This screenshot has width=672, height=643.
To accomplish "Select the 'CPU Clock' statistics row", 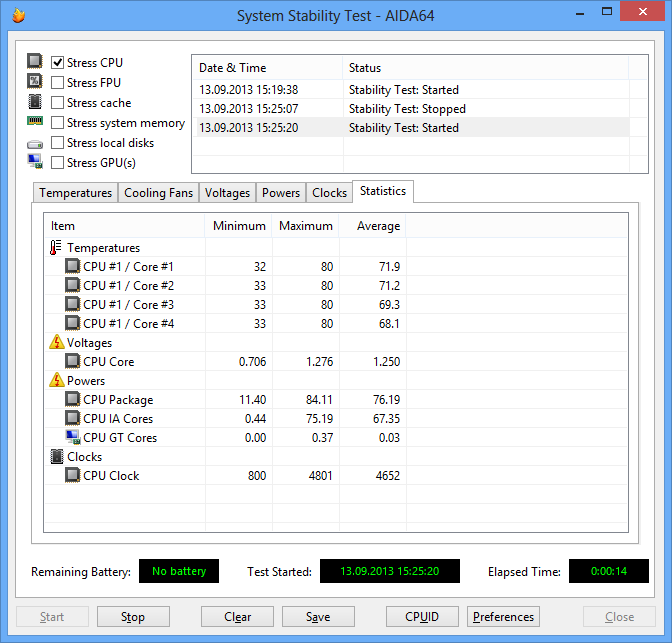I will 336,475.
